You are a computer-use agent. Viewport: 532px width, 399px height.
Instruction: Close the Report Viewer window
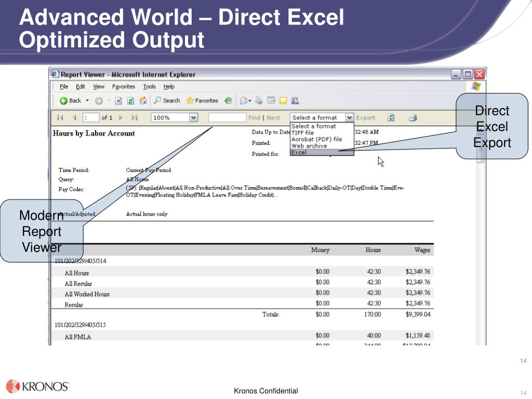point(480,74)
